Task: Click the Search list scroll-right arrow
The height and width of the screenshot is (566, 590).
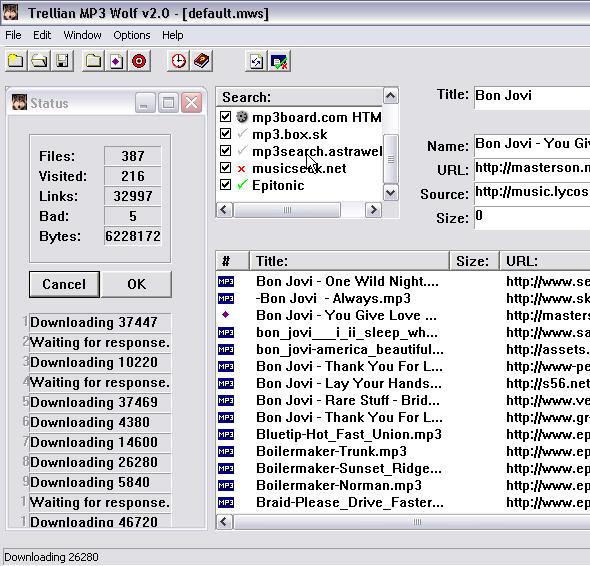Action: 373,210
